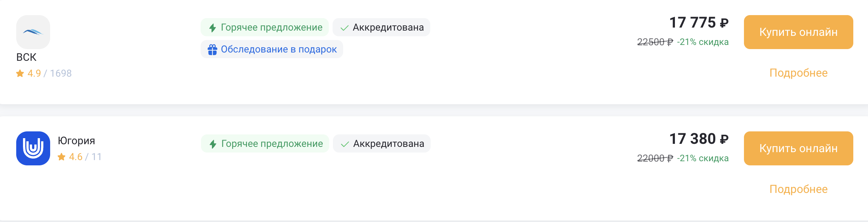Screen dimensions: 868x222
Task: Click the Югория company logo
Action: (x=33, y=148)
